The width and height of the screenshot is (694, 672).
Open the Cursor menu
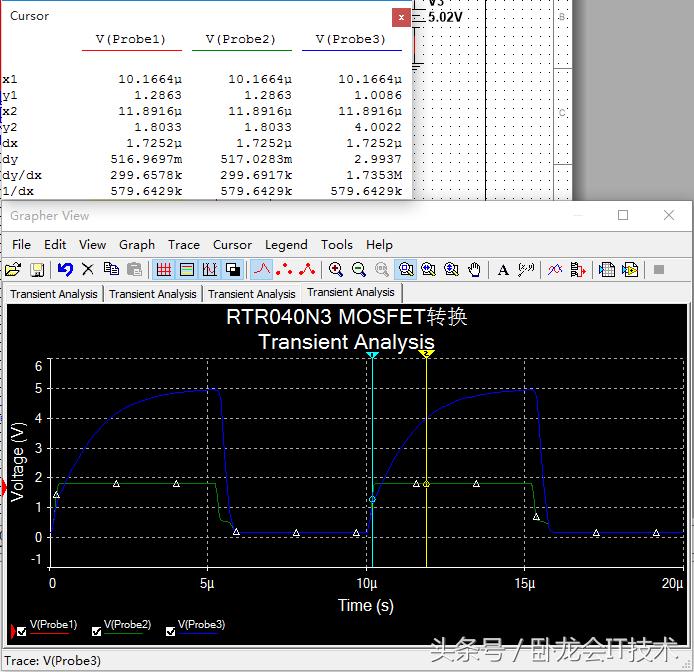(232, 244)
